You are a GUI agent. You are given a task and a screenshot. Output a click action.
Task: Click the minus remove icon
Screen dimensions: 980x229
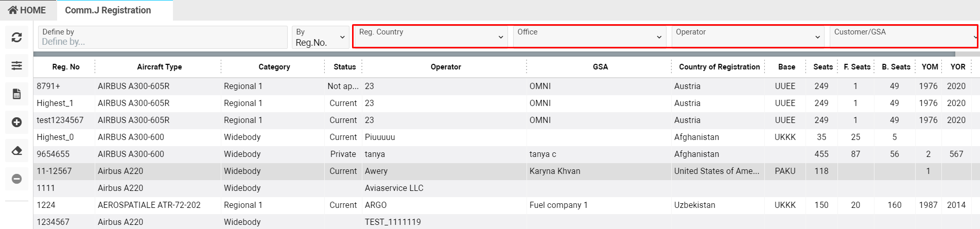tap(16, 179)
